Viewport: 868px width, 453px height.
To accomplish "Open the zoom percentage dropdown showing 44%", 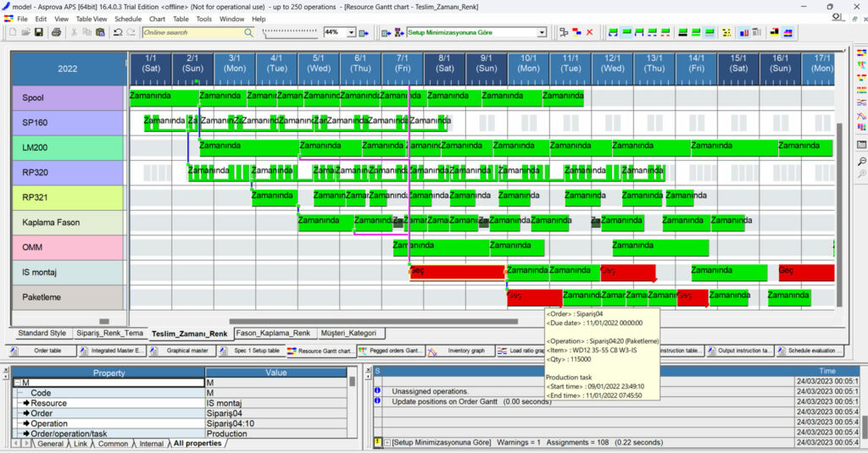I will tap(351, 33).
